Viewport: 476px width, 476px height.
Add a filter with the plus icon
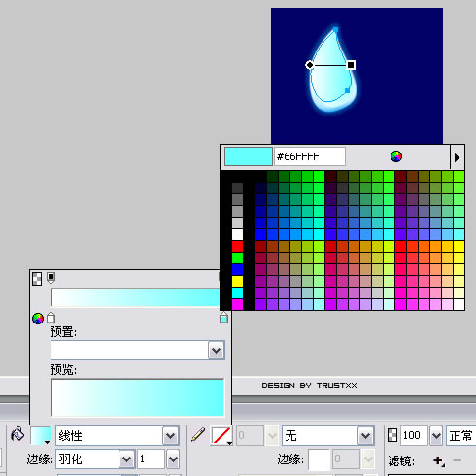439,460
